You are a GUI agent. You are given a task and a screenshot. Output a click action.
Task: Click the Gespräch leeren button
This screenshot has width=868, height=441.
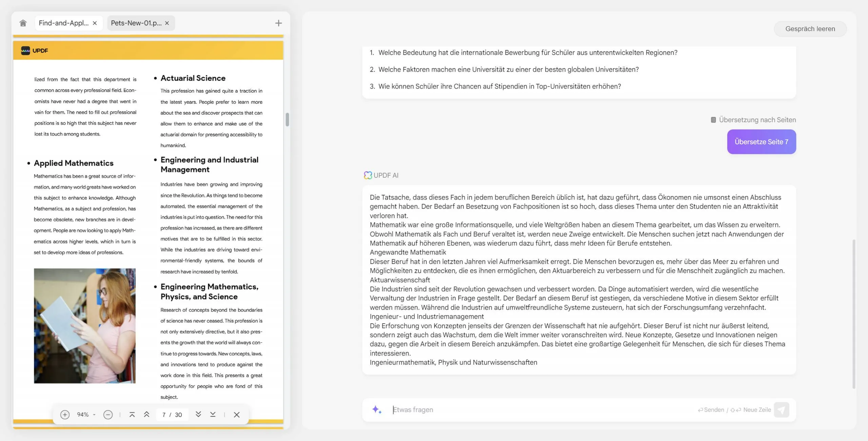point(810,29)
